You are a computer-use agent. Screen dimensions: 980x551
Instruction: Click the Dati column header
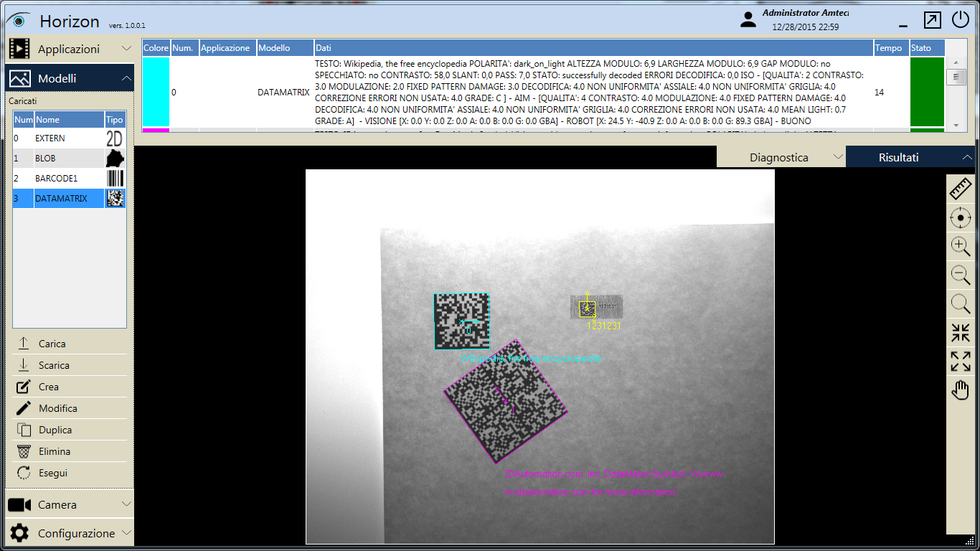click(593, 48)
